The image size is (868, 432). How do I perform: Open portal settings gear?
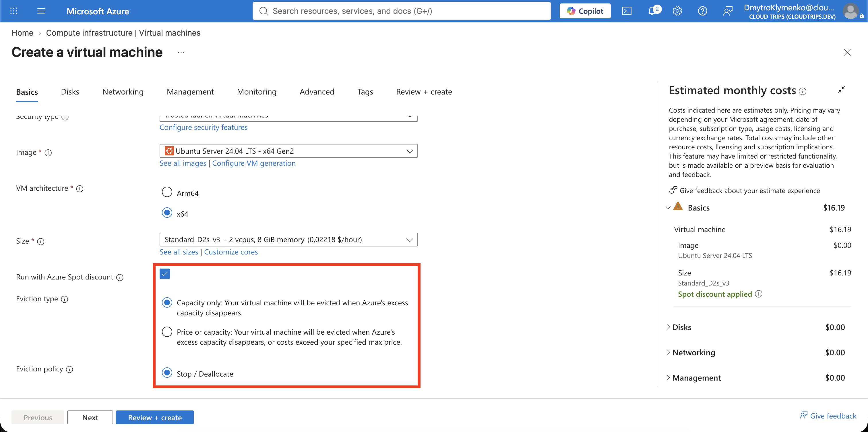pyautogui.click(x=677, y=11)
